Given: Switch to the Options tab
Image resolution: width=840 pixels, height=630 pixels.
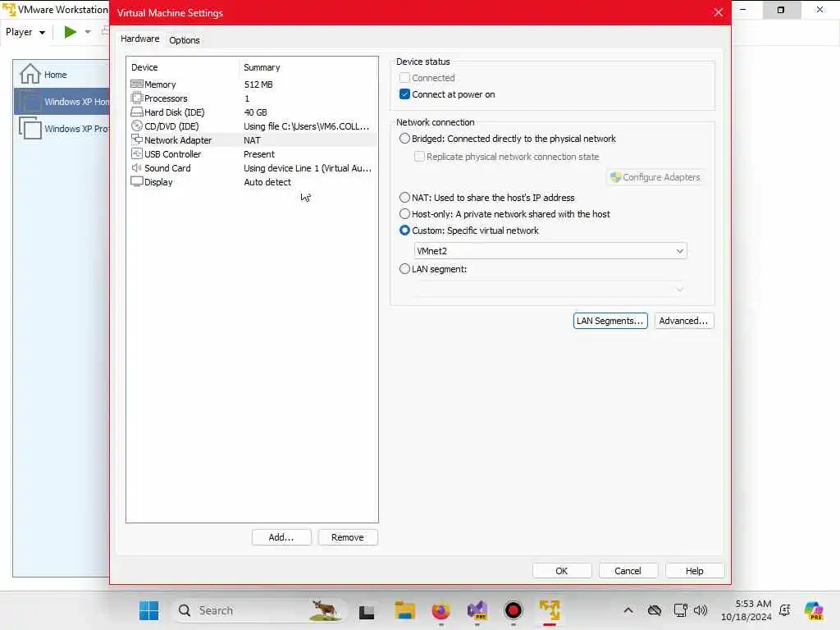Looking at the screenshot, I should coord(185,40).
